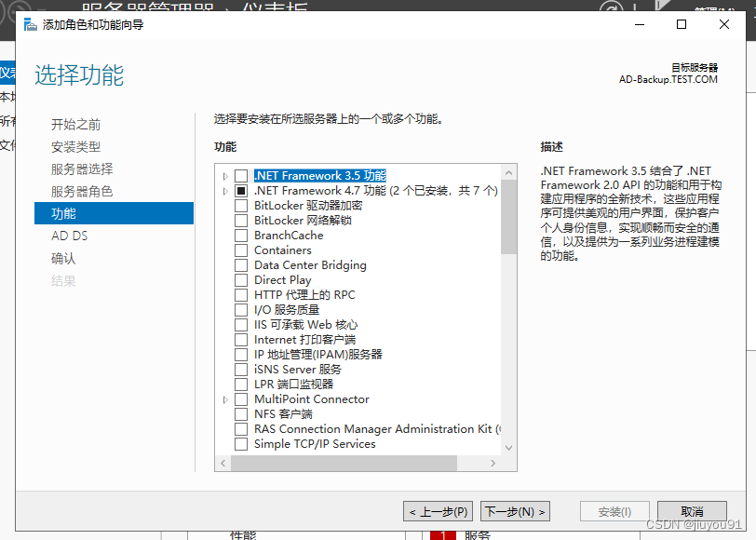This screenshot has height=540, width=756.
Task: Click the 下一步(N) button
Action: click(515, 511)
